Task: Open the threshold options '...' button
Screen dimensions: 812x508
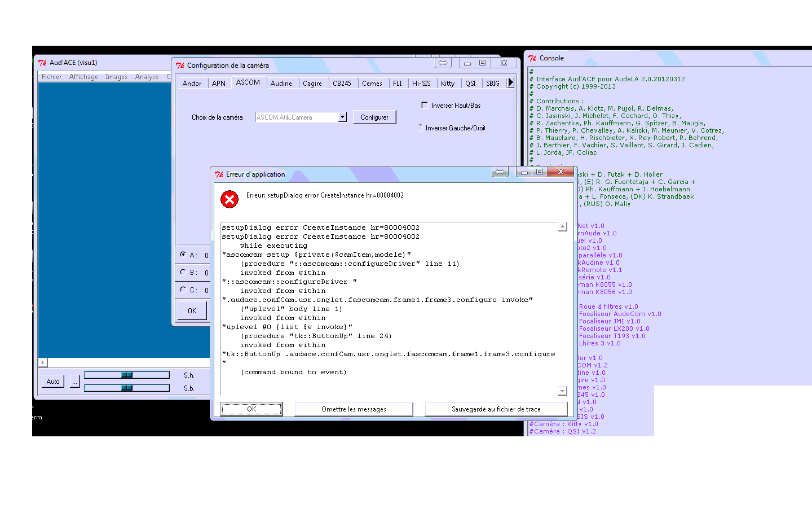Action: click(74, 382)
